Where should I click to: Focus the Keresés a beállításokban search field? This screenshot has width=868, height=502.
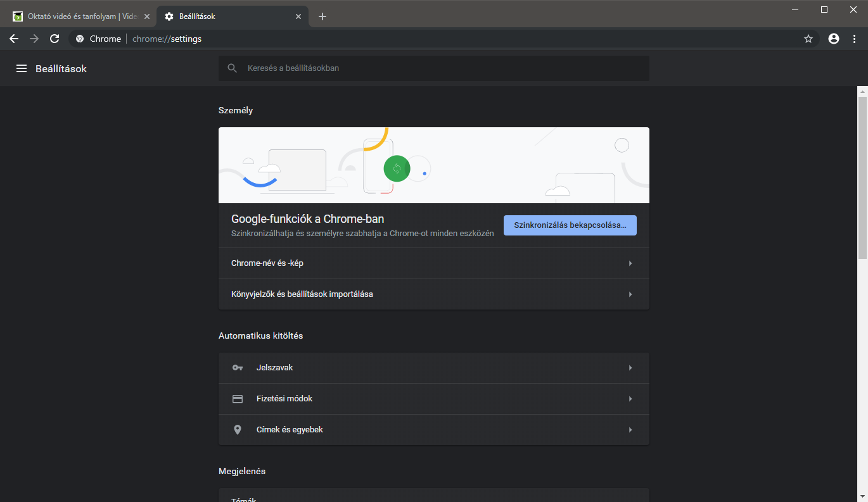434,68
